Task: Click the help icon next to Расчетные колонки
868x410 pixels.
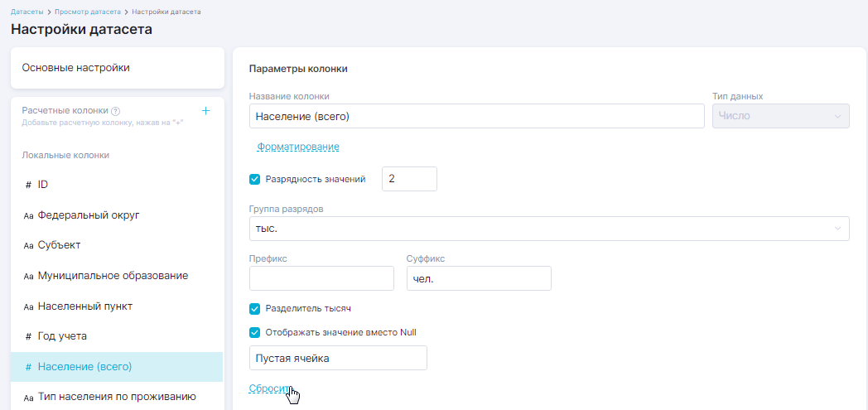Action: [x=116, y=111]
